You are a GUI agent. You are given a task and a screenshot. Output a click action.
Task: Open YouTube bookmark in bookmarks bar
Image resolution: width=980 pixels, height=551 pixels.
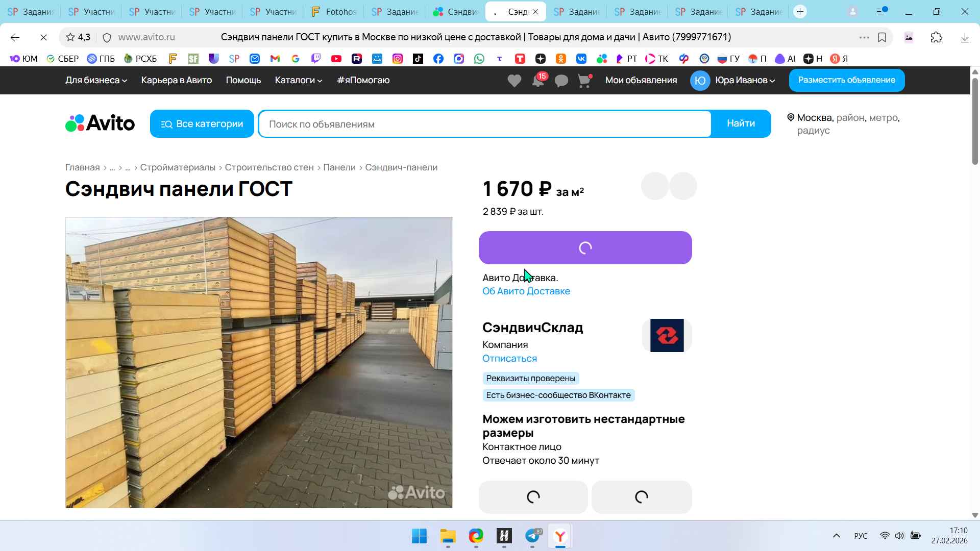pos(336,59)
